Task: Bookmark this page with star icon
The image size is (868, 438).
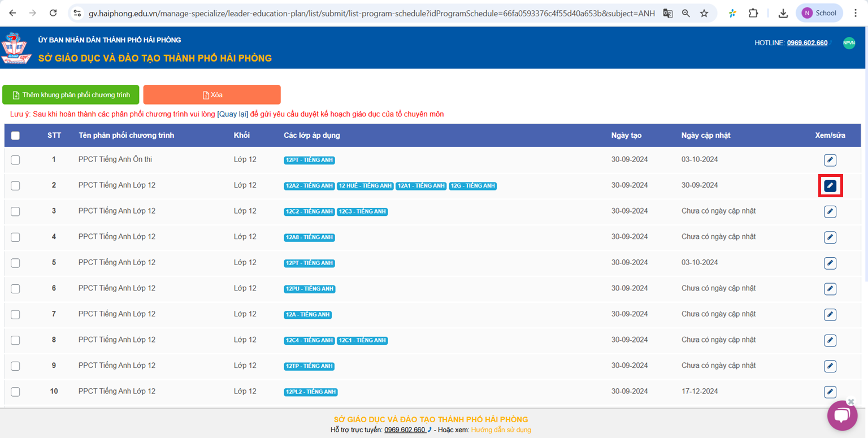Action: [704, 13]
